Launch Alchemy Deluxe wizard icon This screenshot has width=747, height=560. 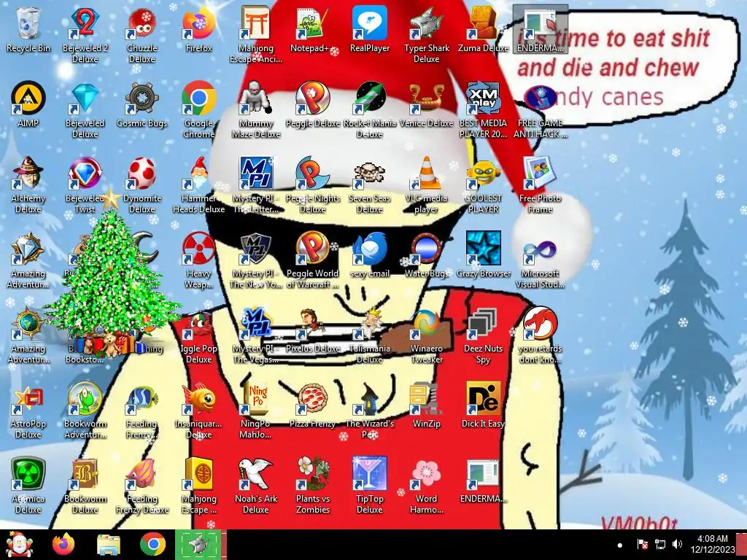point(28,184)
